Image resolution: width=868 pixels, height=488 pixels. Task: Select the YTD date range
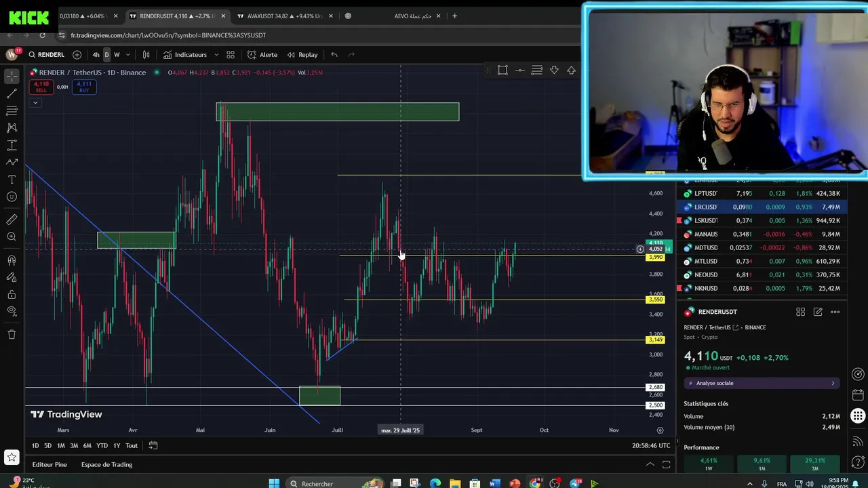tap(102, 445)
